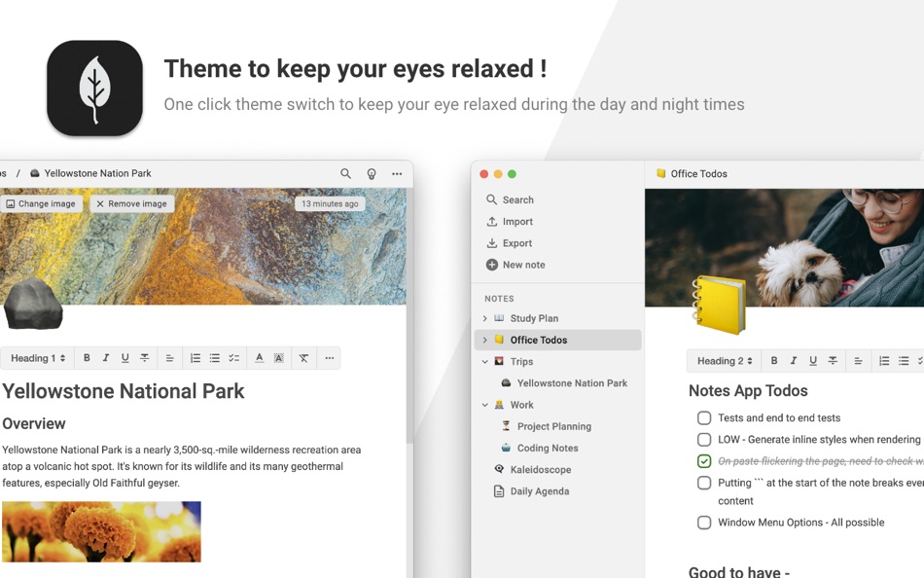Open more formatting options in Yellowstone toolbar
The width and height of the screenshot is (924, 578).
click(330, 358)
